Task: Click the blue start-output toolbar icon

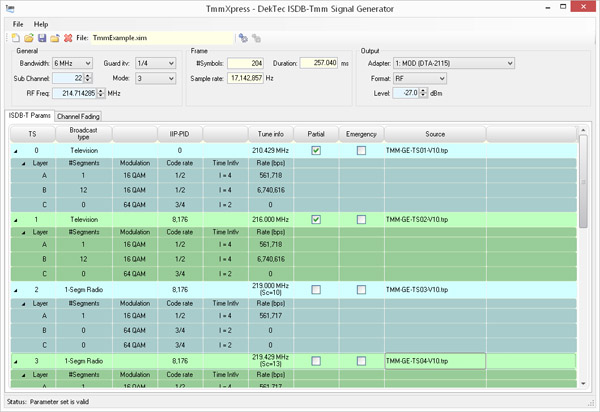Action: tap(243, 38)
